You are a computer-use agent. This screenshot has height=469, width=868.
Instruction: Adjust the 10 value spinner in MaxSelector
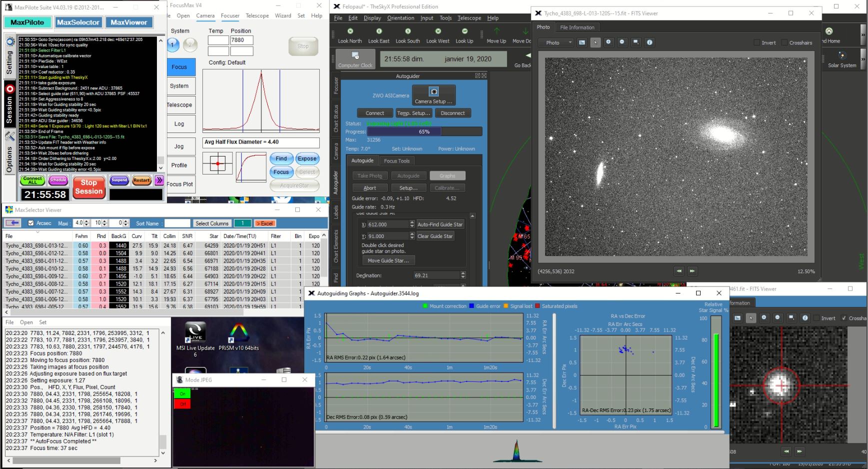(x=104, y=223)
